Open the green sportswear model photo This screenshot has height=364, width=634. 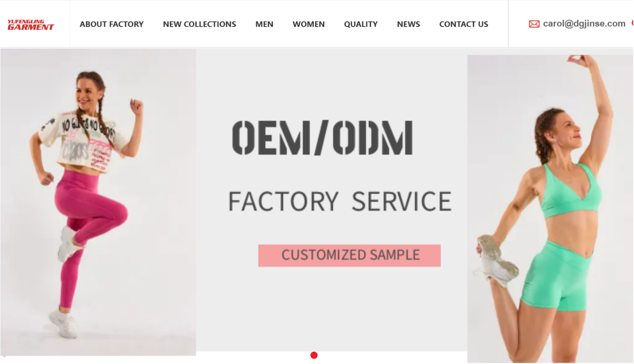click(551, 209)
